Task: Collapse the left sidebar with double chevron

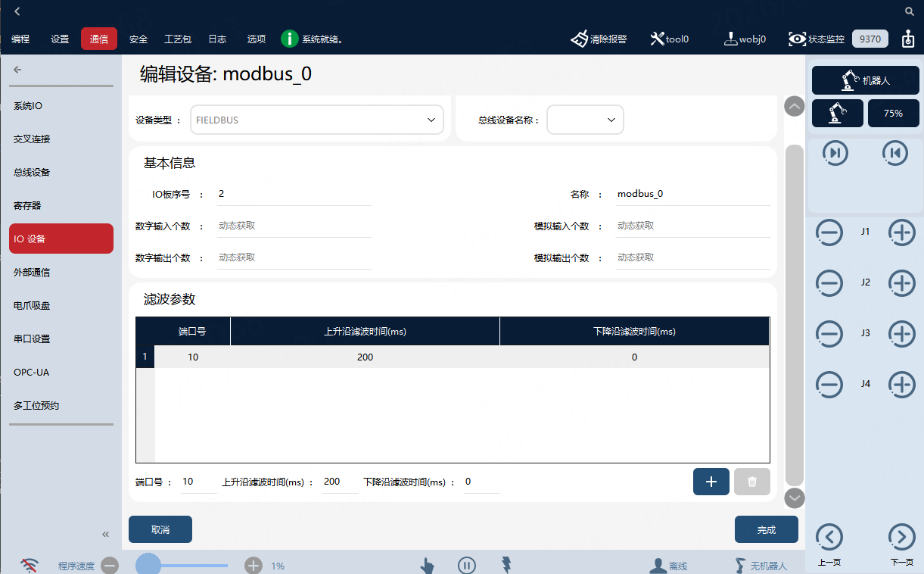Action: pos(106,534)
